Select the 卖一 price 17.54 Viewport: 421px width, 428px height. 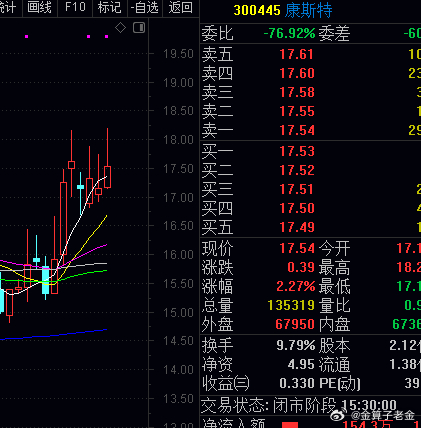pyautogui.click(x=297, y=130)
